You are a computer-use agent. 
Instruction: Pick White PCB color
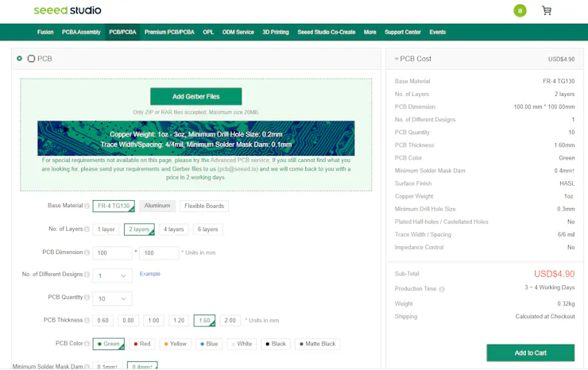coord(242,344)
